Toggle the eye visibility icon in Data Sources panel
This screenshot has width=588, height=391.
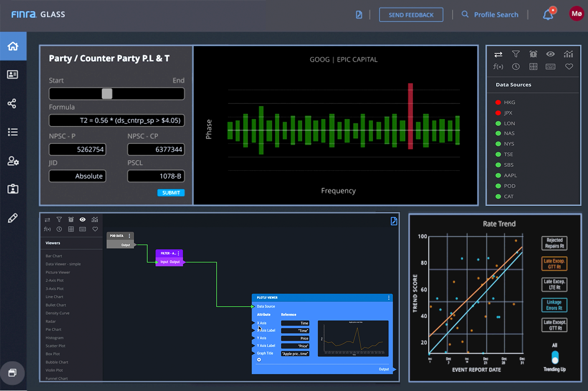[551, 54]
